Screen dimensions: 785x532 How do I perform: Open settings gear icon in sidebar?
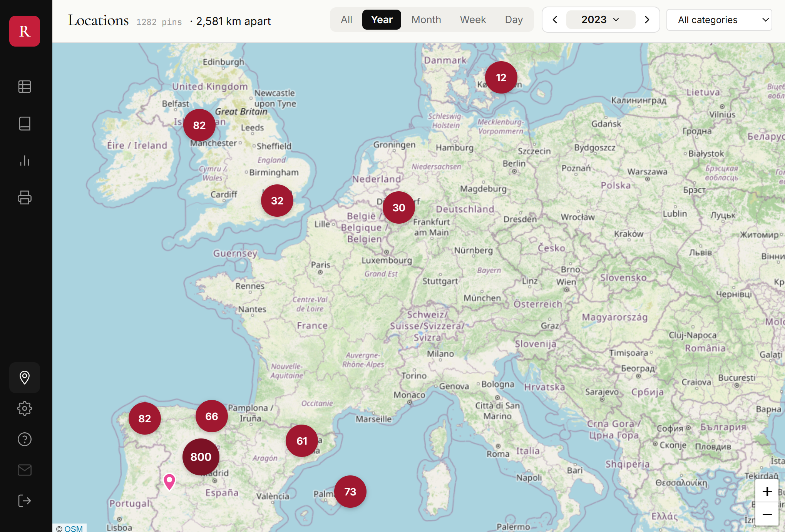tap(25, 408)
